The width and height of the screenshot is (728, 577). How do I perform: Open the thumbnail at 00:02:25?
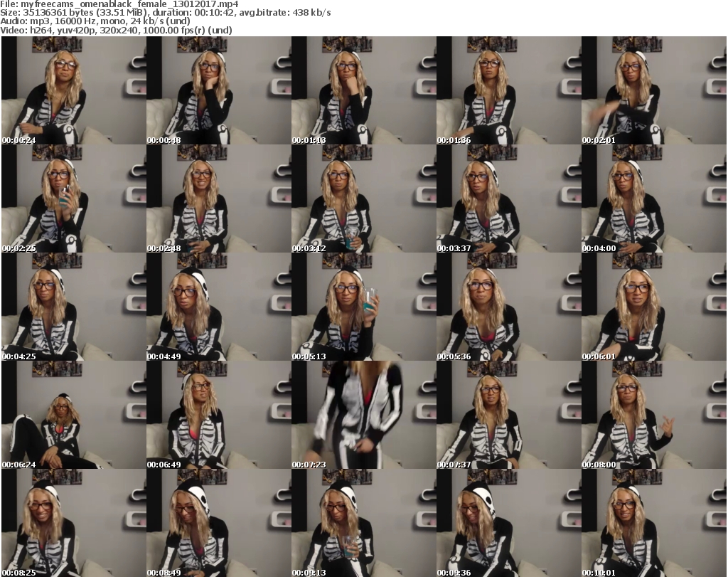click(x=74, y=198)
